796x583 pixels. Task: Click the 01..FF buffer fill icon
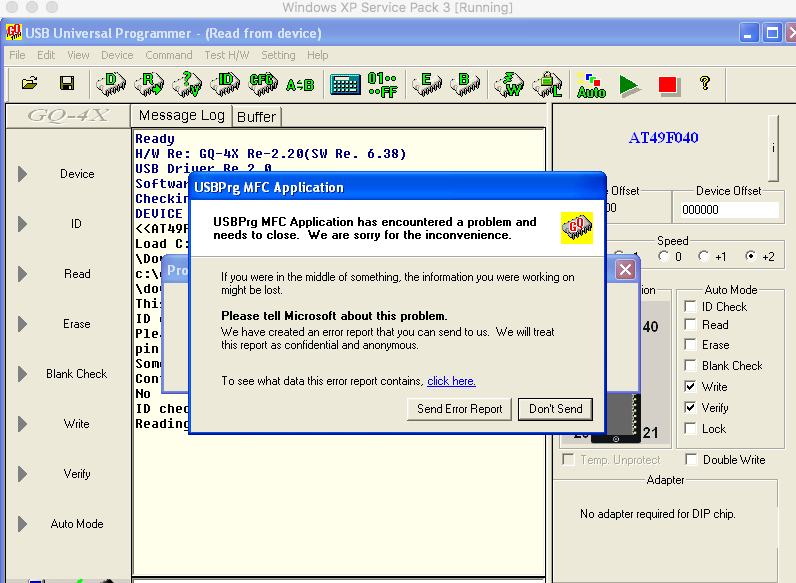[382, 84]
